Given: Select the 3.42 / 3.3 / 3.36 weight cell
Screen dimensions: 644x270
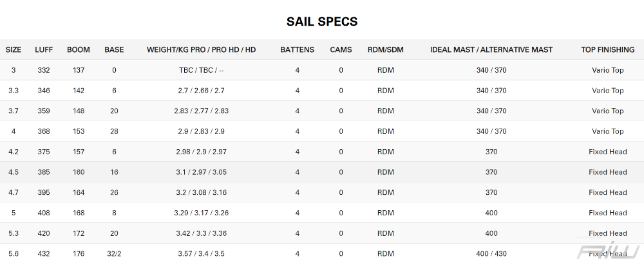Looking at the screenshot, I should 202,233.
